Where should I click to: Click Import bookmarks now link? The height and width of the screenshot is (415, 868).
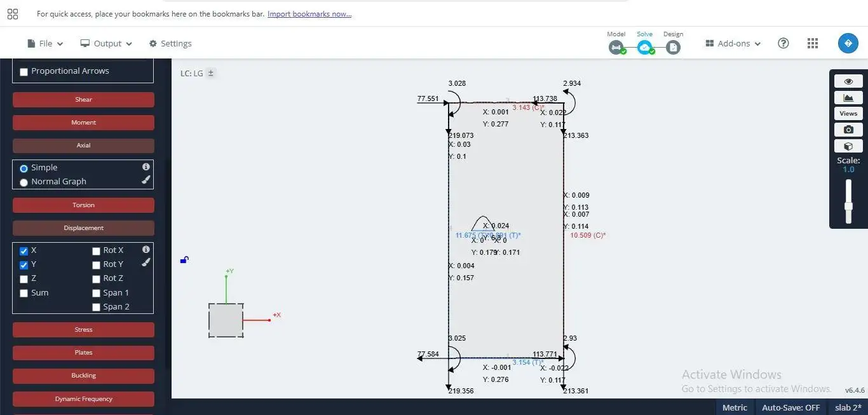309,14
